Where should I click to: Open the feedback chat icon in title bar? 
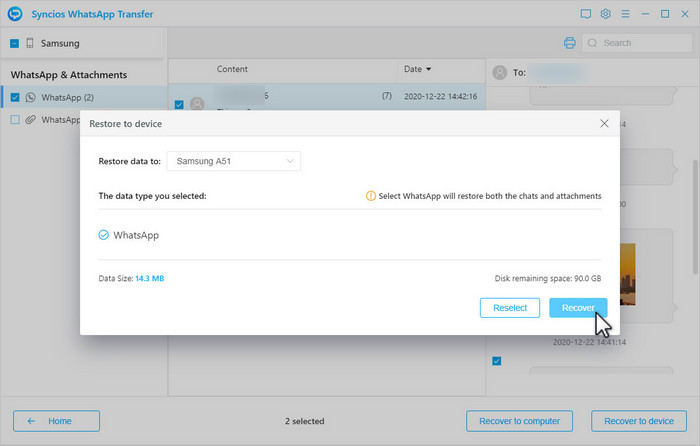click(x=586, y=14)
